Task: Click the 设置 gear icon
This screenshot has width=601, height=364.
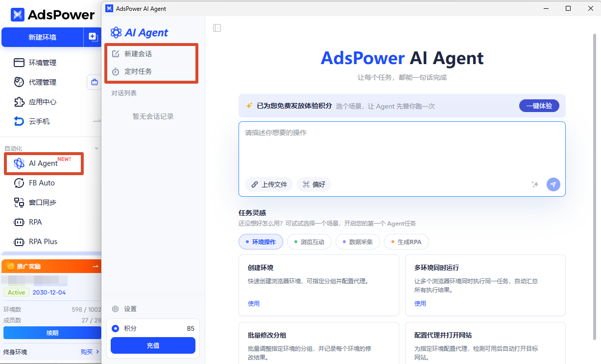Action: point(116,309)
